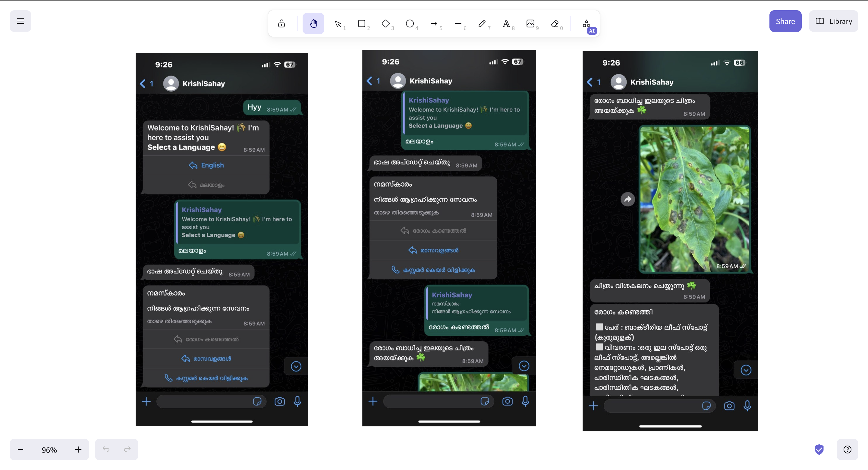Zoom out with the minus button

coord(20,450)
